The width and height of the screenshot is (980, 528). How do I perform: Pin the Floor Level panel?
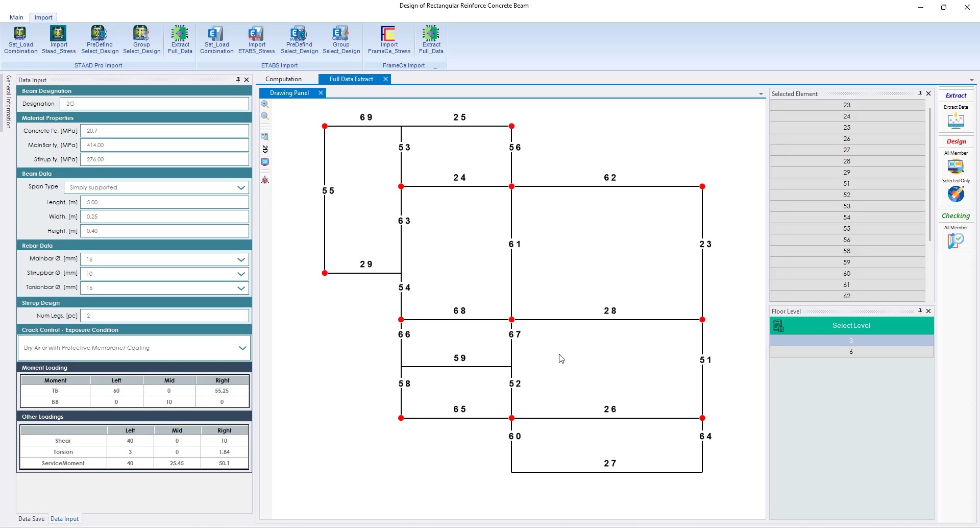[920, 311]
